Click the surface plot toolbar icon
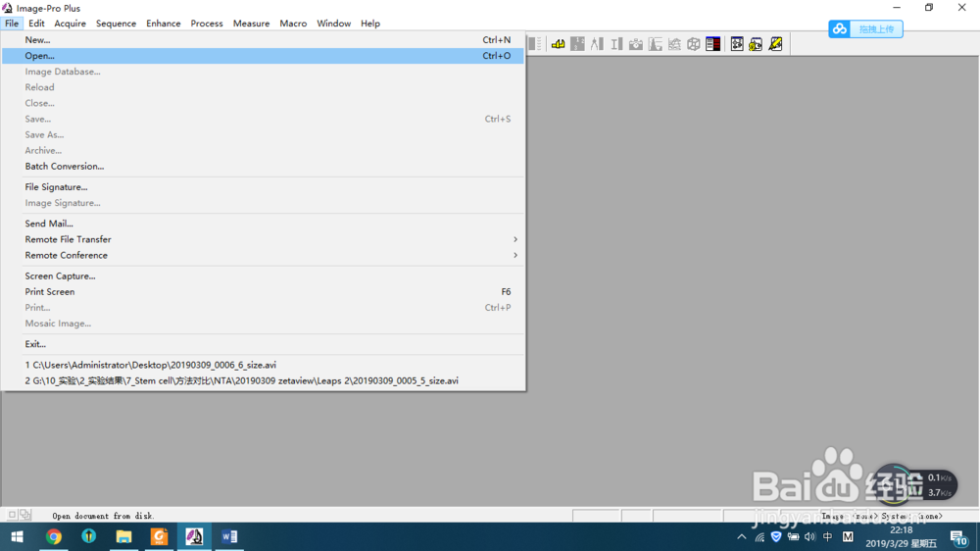Viewport: 980px width, 551px height. pyautogui.click(x=674, y=44)
